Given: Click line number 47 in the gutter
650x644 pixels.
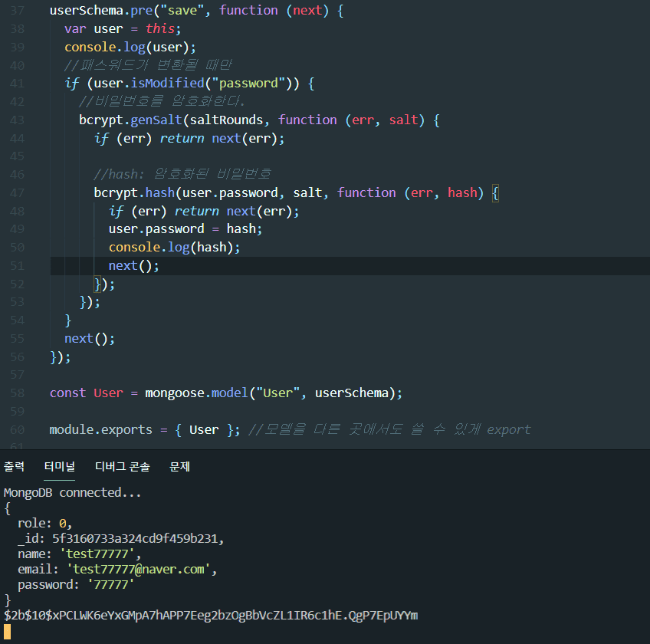Looking at the screenshot, I should [x=18, y=193].
